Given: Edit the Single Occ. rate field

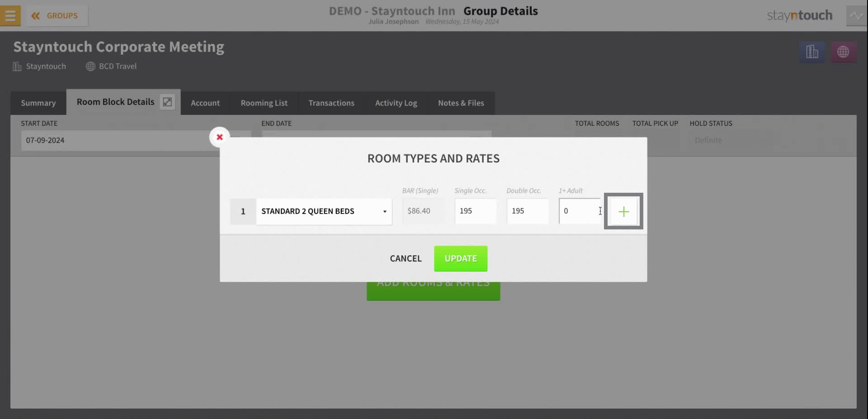Looking at the screenshot, I should click(x=475, y=211).
